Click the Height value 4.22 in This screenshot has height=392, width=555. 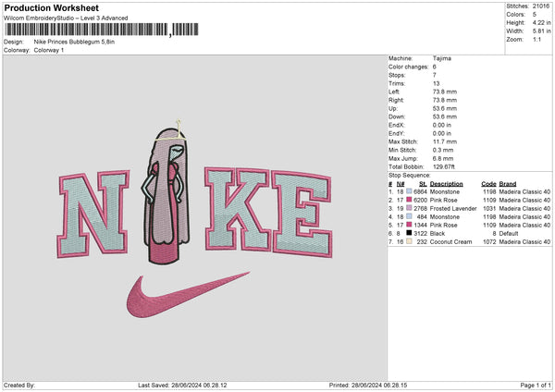(x=541, y=22)
